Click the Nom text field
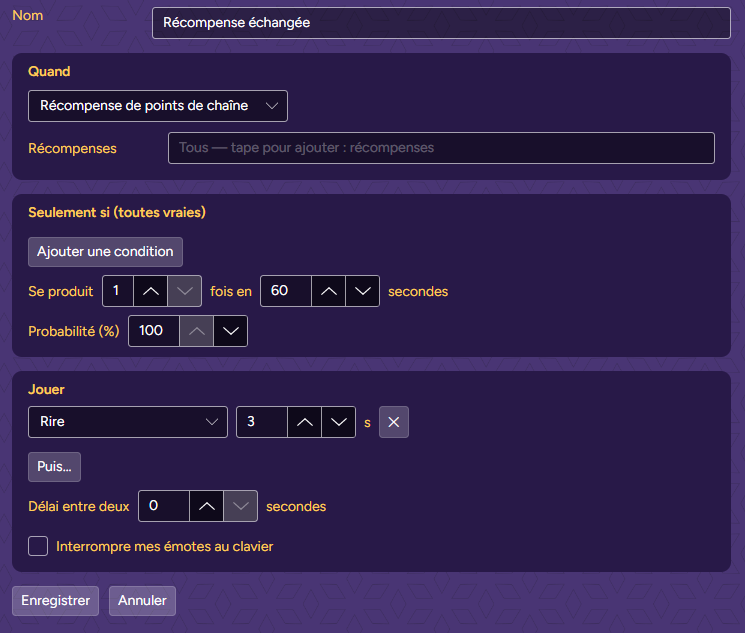The width and height of the screenshot is (745, 633). (441, 23)
